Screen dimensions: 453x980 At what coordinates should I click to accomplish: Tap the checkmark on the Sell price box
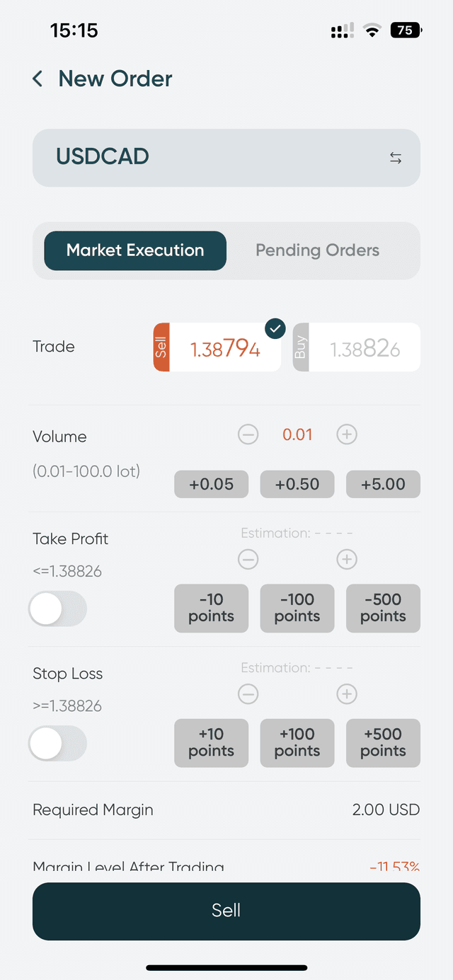coord(275,328)
